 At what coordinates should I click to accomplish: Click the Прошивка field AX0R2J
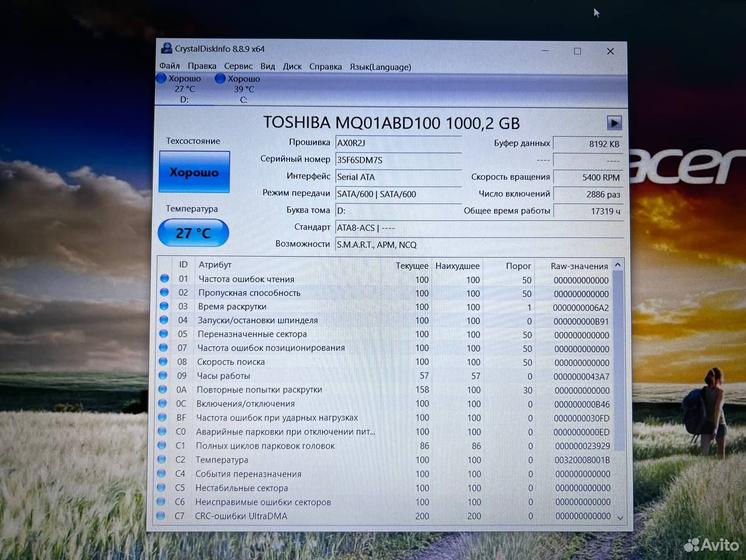(x=398, y=143)
